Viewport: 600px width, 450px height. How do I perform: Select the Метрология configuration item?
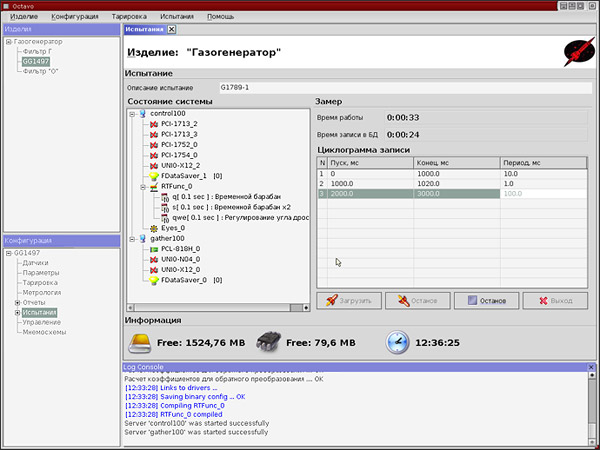(x=42, y=293)
